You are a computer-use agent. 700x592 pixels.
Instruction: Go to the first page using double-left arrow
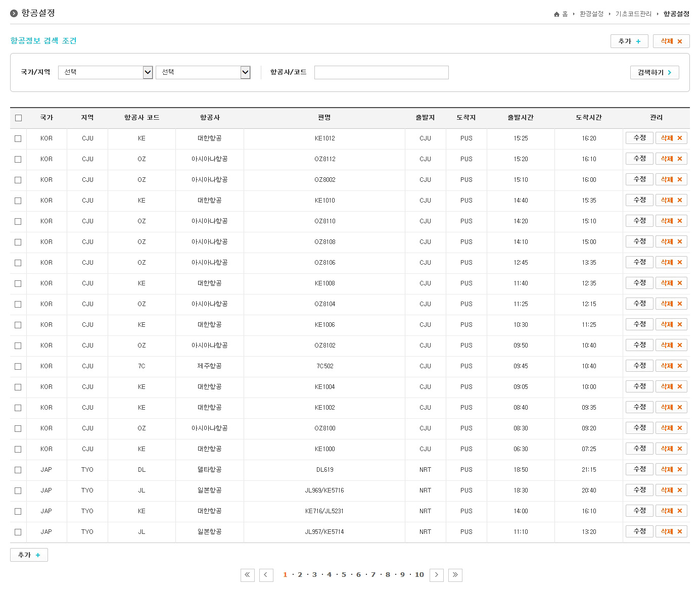pos(247,575)
